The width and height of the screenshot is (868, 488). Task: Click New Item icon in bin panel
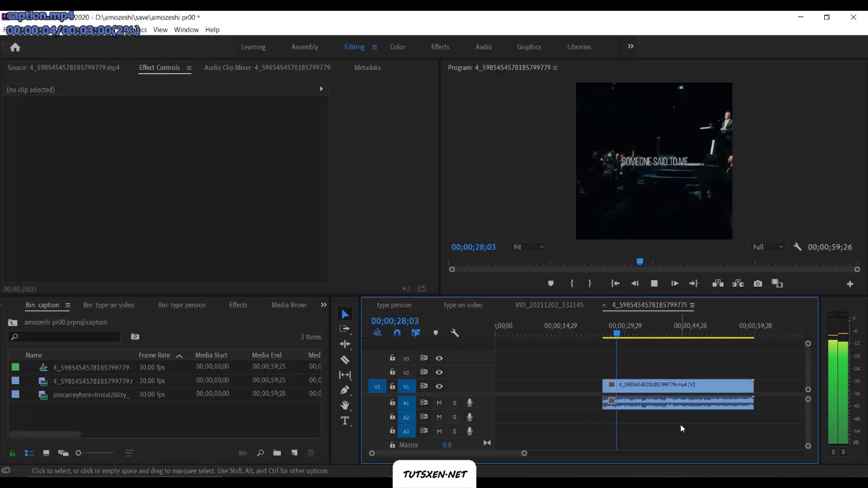pyautogui.click(x=294, y=453)
